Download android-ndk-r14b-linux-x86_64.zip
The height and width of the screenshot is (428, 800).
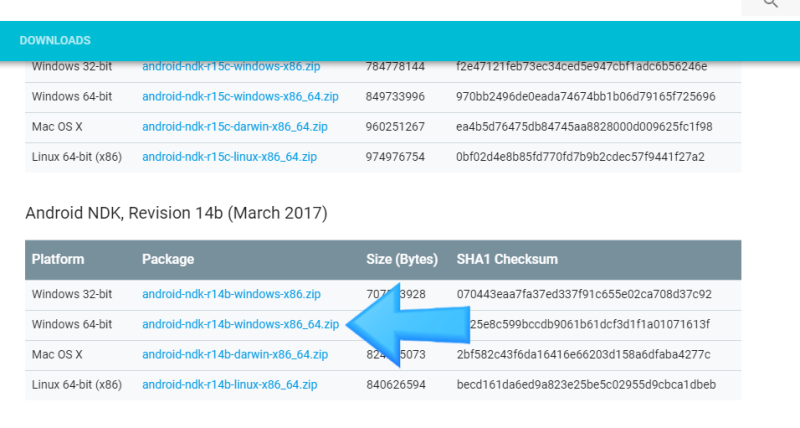click(230, 385)
